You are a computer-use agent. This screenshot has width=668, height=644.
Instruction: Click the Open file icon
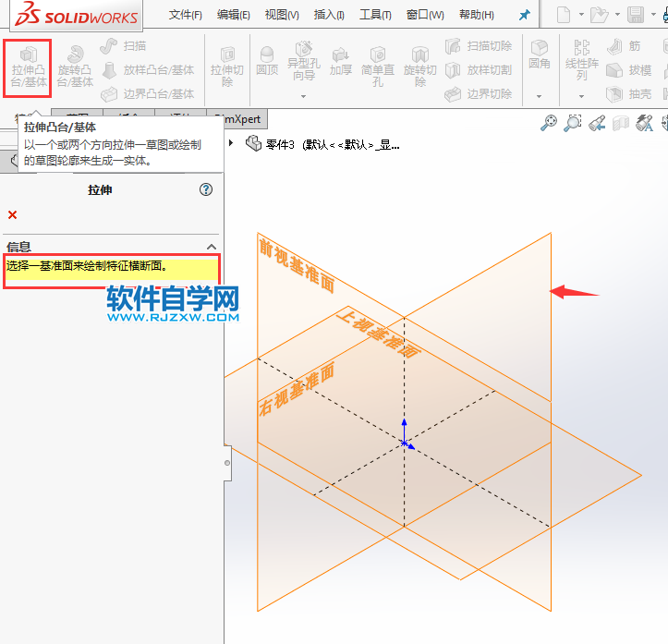[599, 15]
